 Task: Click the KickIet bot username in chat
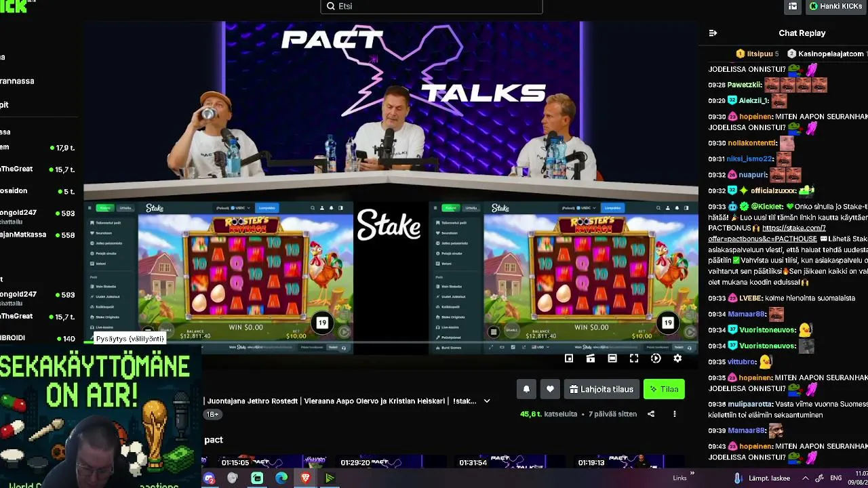[767, 206]
